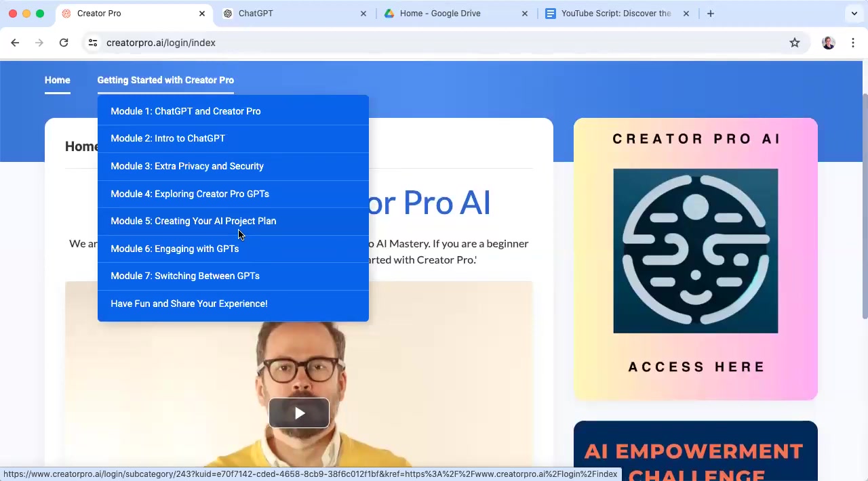868x481 pixels.
Task: Close the YouTube Script tab
Action: click(686, 14)
